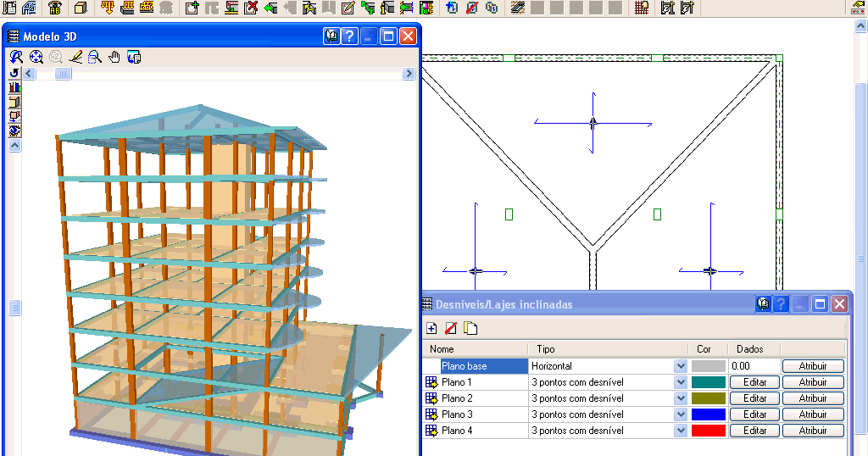The width and height of the screenshot is (868, 456).
Task: Click the right arrow of Modelo 3D horizontal scrollbar
Action: (409, 74)
